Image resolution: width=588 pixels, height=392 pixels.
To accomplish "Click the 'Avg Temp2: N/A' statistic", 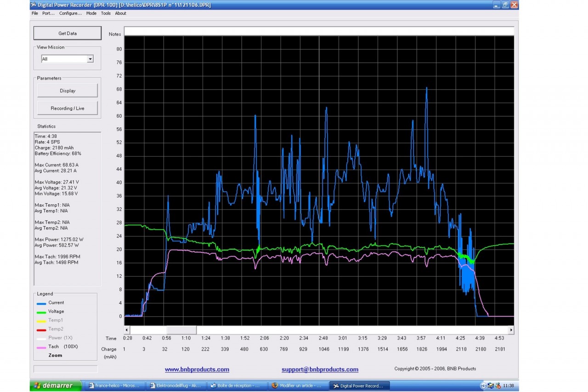I will pyautogui.click(x=51, y=228).
